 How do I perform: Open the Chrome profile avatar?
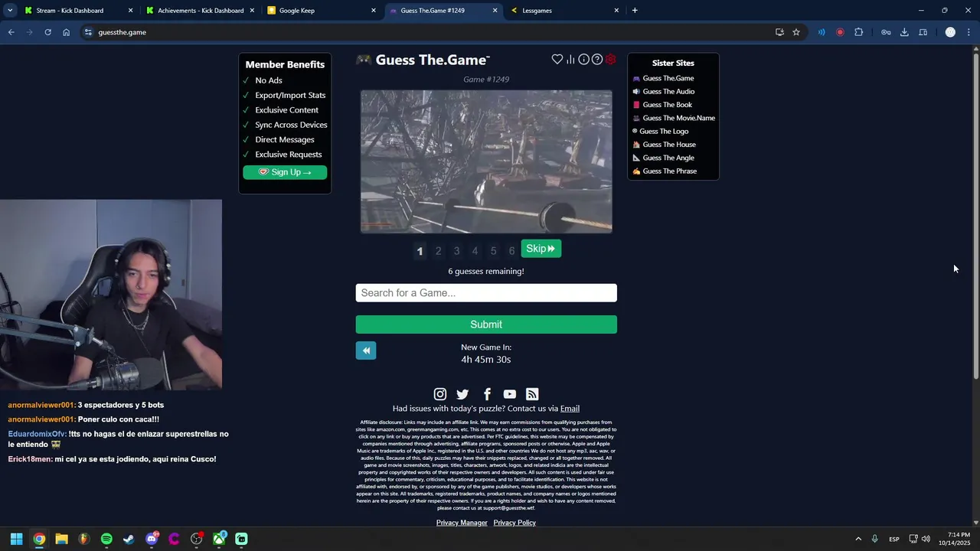tap(950, 32)
